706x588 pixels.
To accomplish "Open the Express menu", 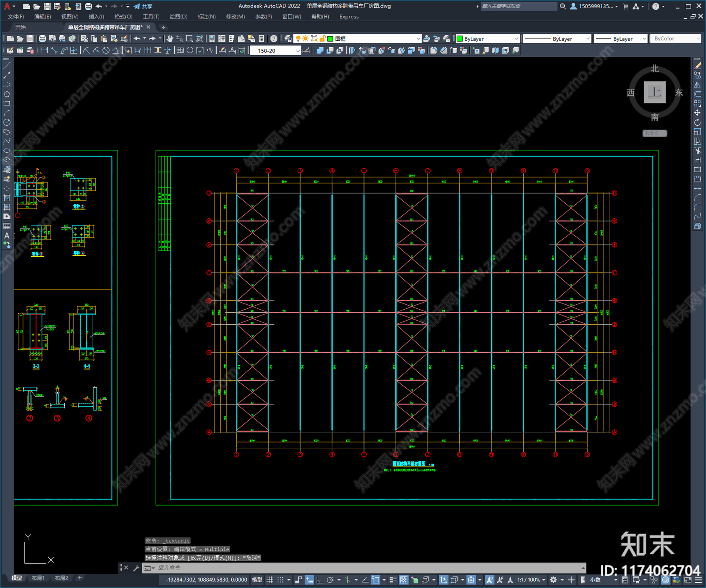I will pos(349,17).
